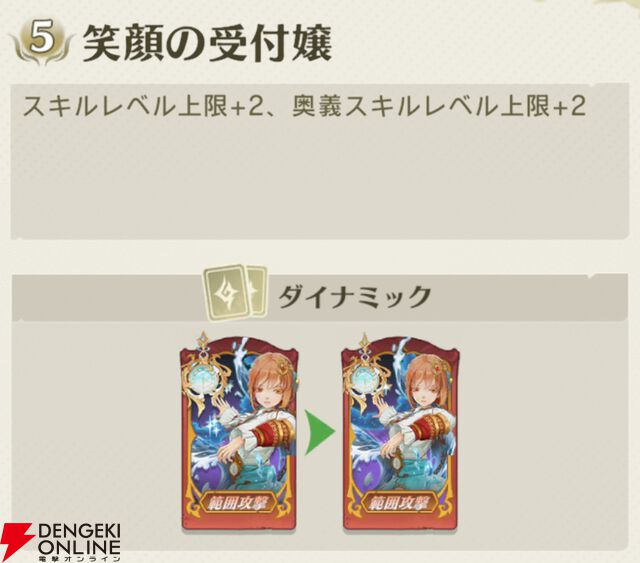Open the DENGEKI ONLINE logo text

tap(80, 540)
